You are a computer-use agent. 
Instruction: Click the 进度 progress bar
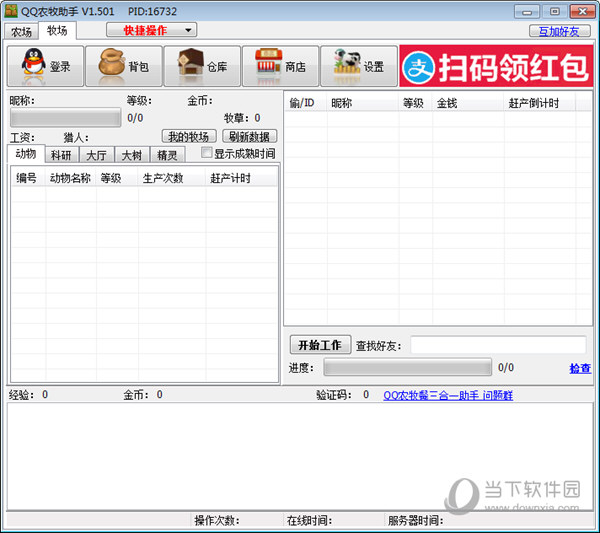tap(408, 367)
